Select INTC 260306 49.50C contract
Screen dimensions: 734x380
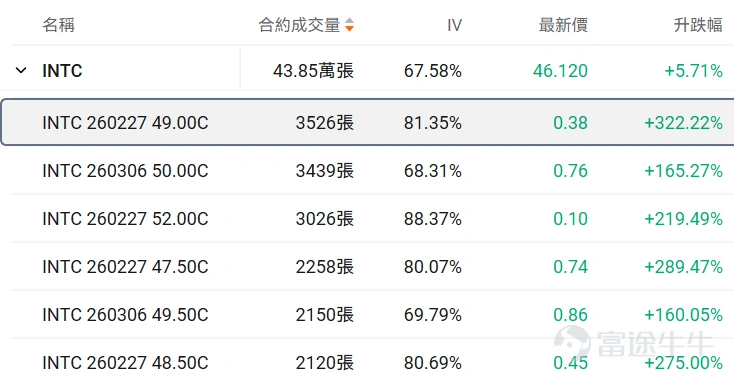click(125, 315)
